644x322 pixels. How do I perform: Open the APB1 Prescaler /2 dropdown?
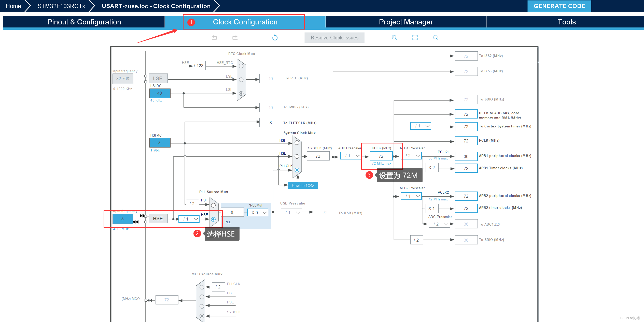pos(412,156)
